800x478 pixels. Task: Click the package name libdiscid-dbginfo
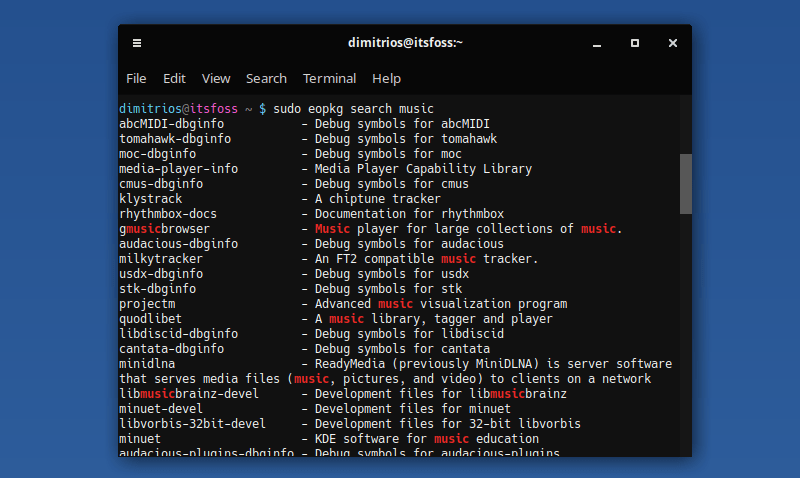click(x=179, y=334)
